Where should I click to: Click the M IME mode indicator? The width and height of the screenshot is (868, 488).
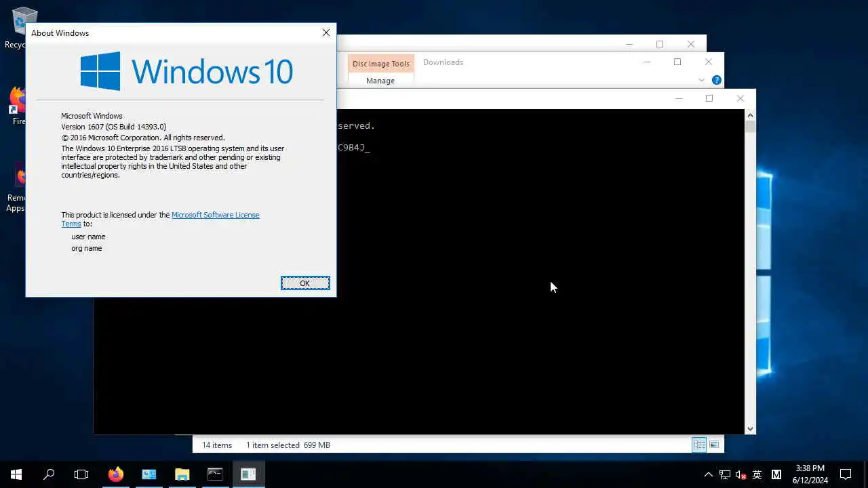click(776, 474)
